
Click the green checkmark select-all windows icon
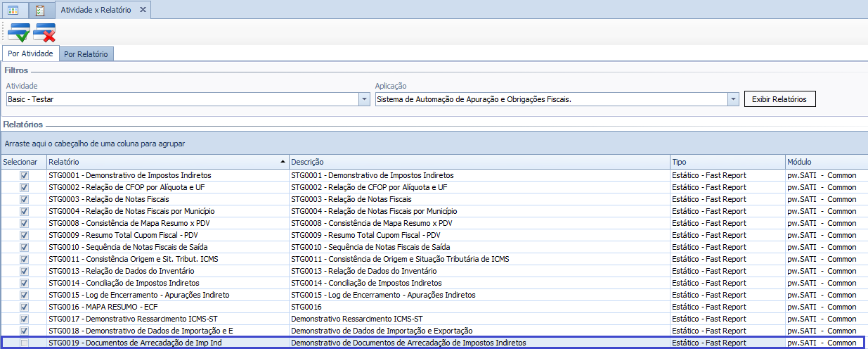[19, 32]
